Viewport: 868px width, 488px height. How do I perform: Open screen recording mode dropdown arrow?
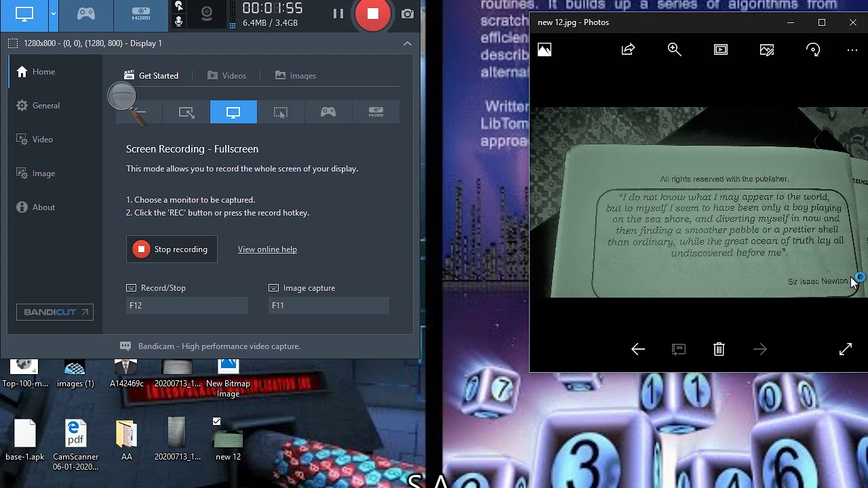click(x=53, y=14)
